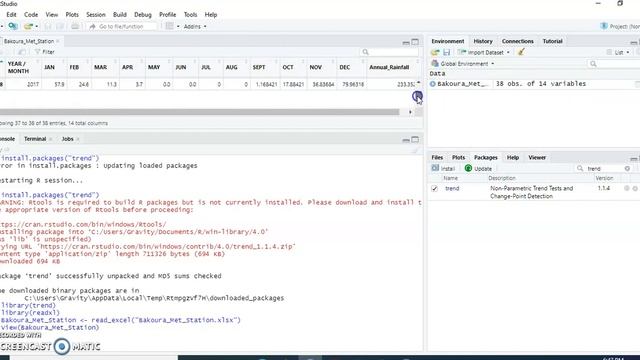Switch to the Terminal tab
Viewport: 640px width, 360px height.
click(35, 139)
